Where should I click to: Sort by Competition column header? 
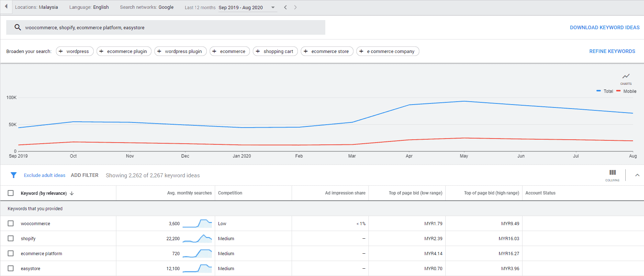(230, 193)
